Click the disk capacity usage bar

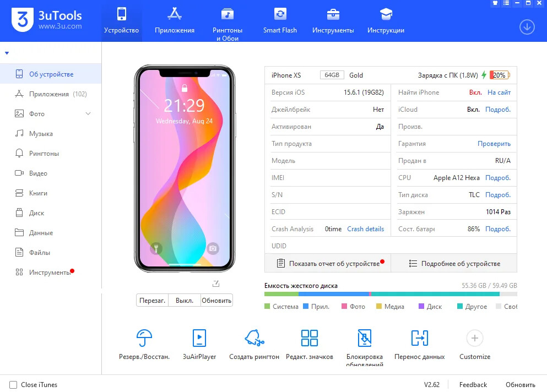pos(390,294)
